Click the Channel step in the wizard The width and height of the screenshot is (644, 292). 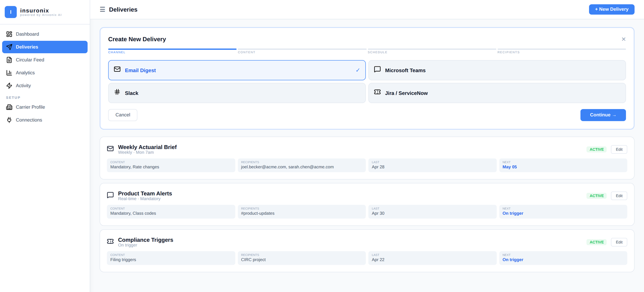pos(172,51)
